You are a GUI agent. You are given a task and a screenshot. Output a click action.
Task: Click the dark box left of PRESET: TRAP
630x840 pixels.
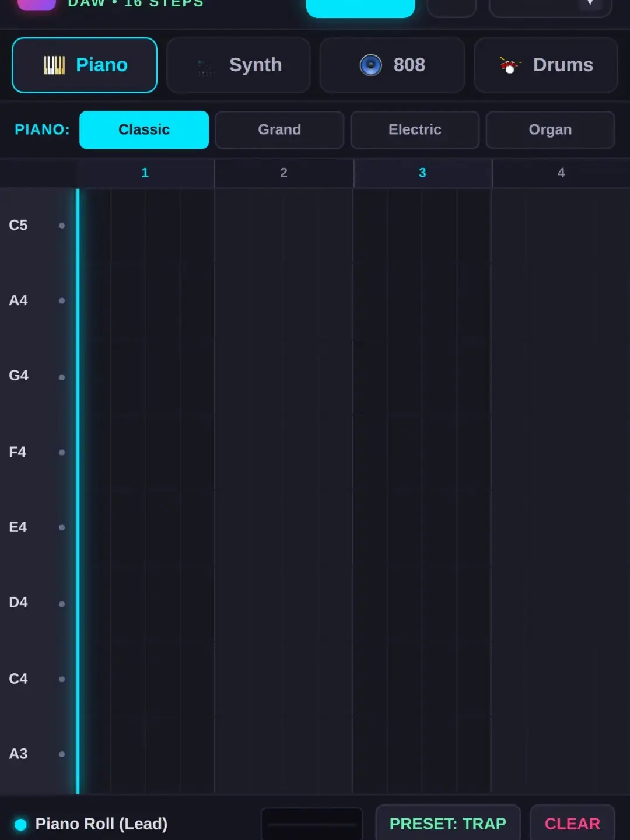pyautogui.click(x=312, y=824)
